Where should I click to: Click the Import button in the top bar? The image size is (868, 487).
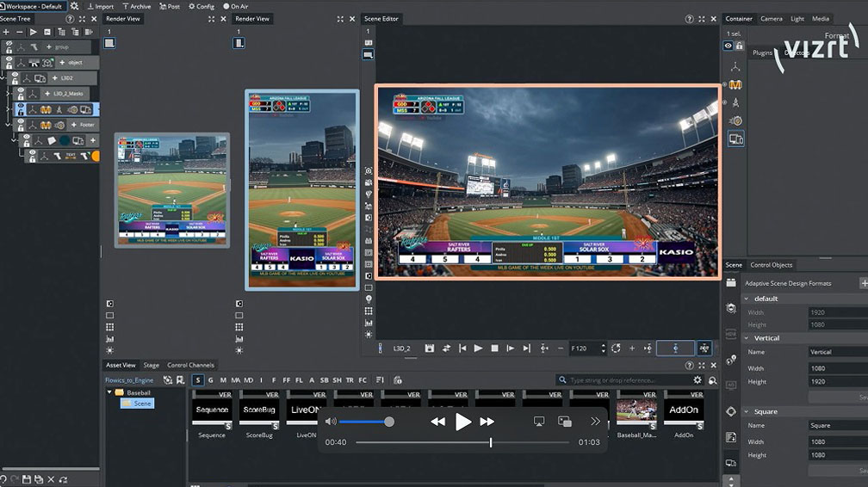coord(99,6)
